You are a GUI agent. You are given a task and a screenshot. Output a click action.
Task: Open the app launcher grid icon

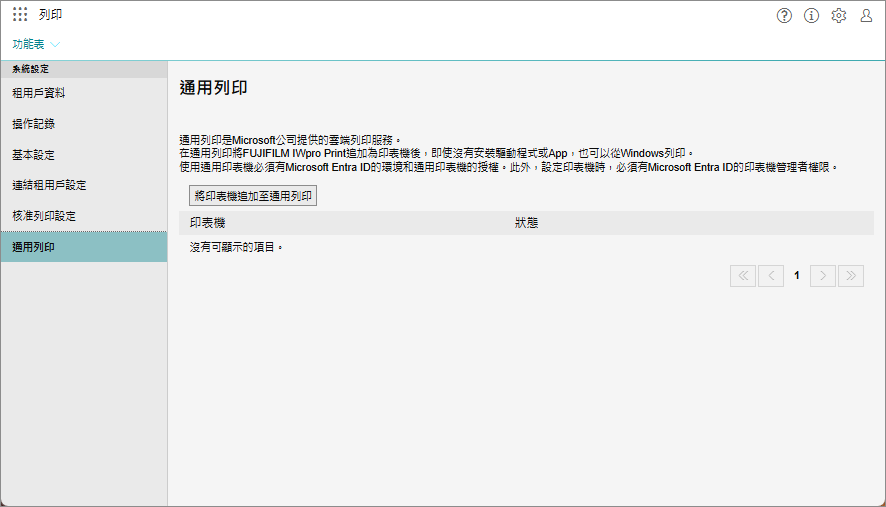point(20,15)
